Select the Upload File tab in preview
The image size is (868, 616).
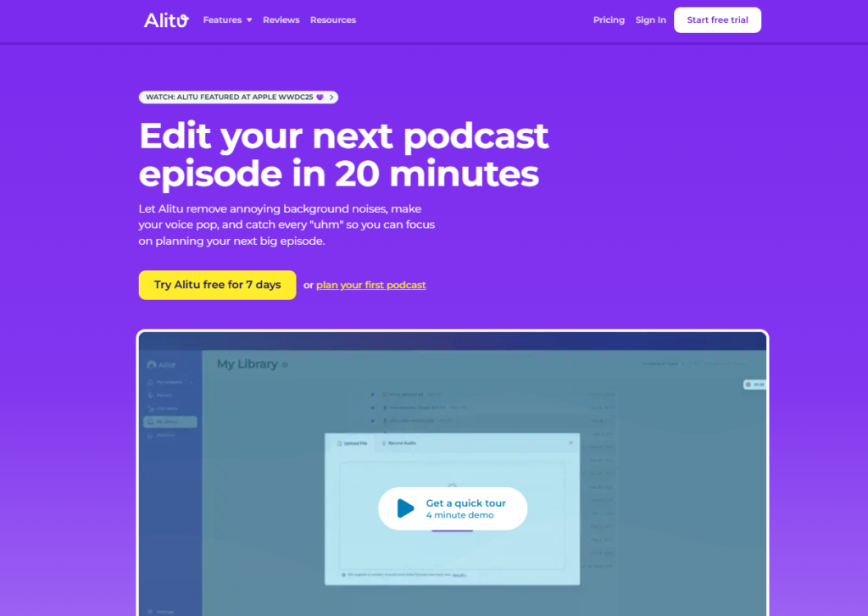[352, 443]
